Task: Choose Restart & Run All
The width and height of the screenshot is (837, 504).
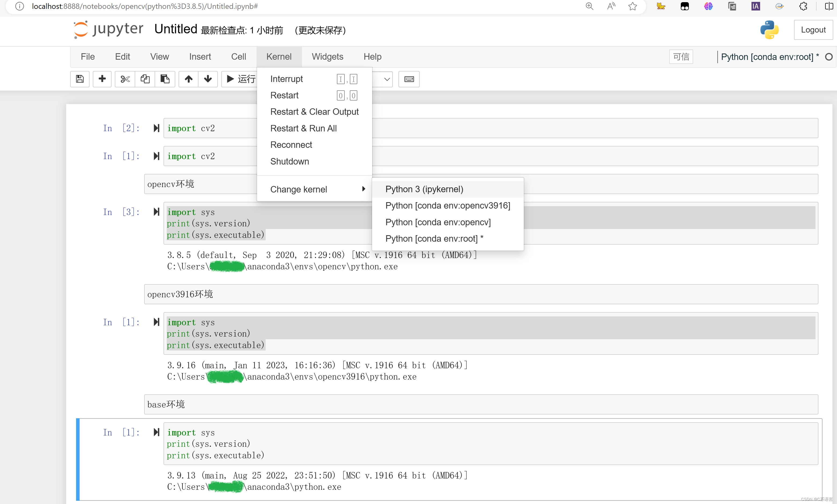Action: coord(315,128)
